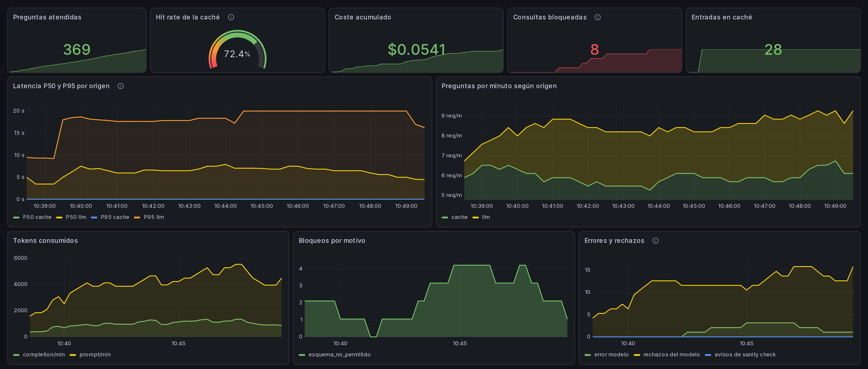Open Hit rate de la caché panel title
Viewport: 868px width, 369px height.
(188, 17)
